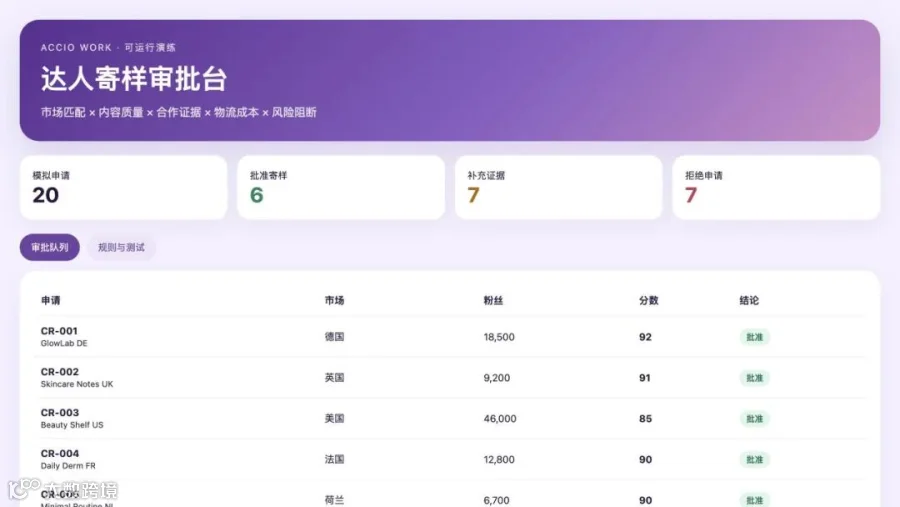Click the 结论 column header
900x507 pixels.
click(x=749, y=300)
